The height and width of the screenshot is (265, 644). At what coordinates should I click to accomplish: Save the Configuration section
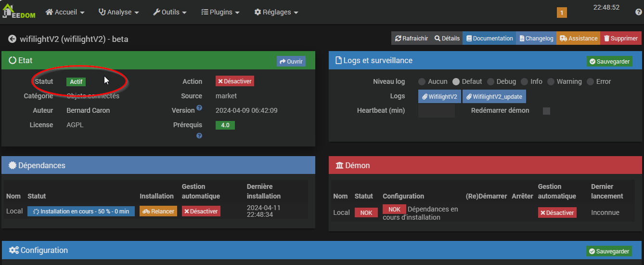(x=609, y=251)
